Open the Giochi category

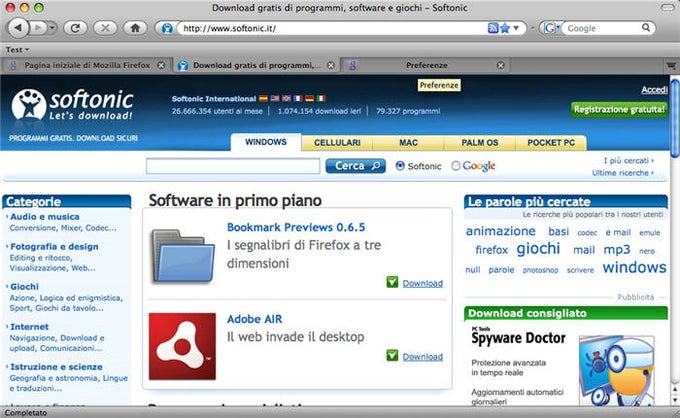tap(24, 287)
